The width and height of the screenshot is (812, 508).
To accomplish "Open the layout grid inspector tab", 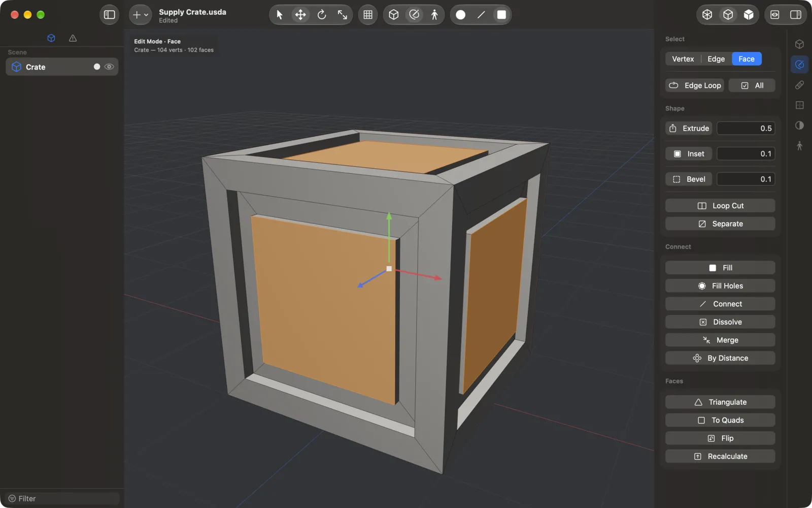I will point(799,105).
